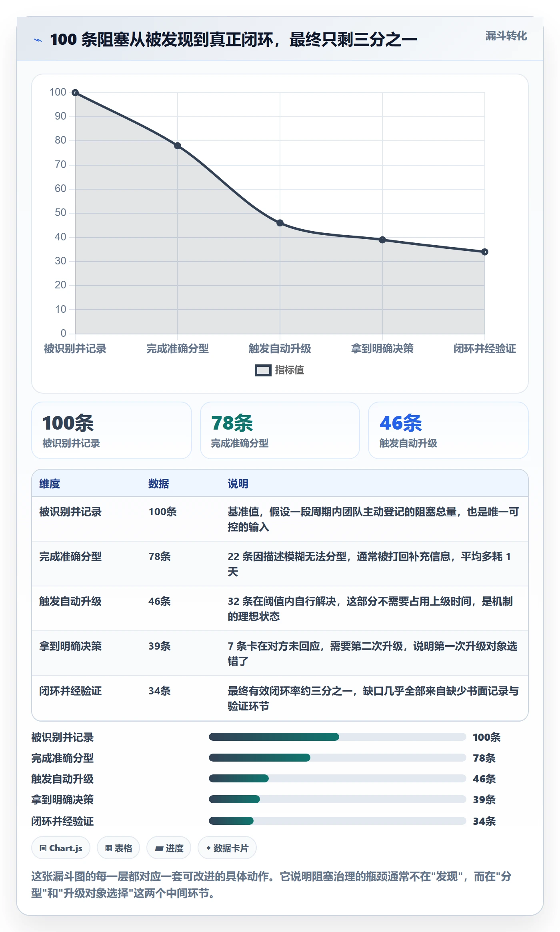Screen dimensions: 560x932
Task: Select the 闭环并经验证 table row label
Action: (70, 691)
